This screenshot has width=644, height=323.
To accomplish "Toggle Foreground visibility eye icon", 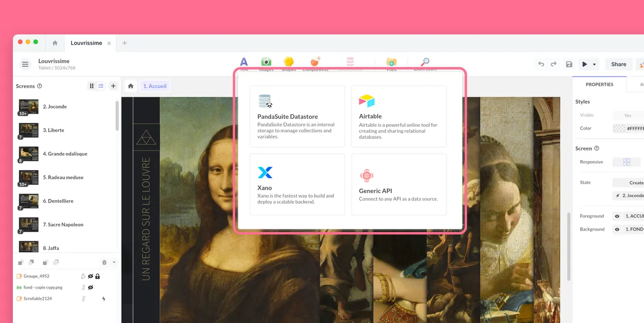I will tap(617, 216).
